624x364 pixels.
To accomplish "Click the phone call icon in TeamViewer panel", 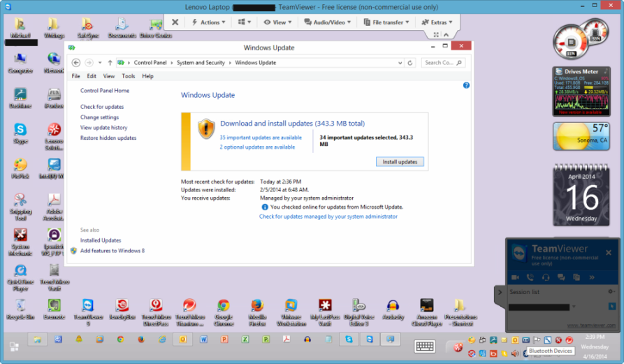I will tap(531, 277).
